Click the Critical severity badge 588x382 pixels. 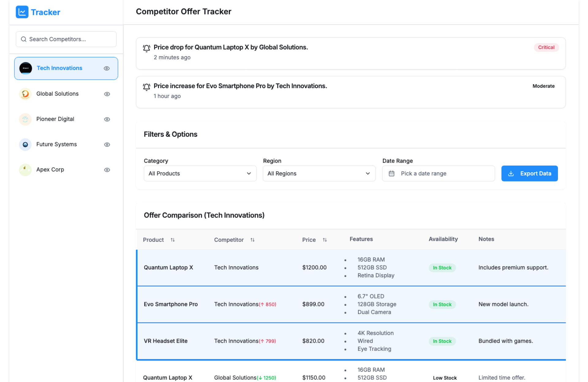(546, 47)
